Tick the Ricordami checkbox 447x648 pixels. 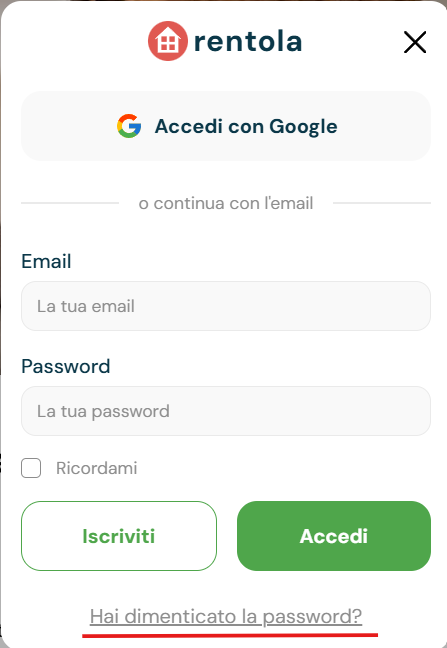tap(31, 468)
